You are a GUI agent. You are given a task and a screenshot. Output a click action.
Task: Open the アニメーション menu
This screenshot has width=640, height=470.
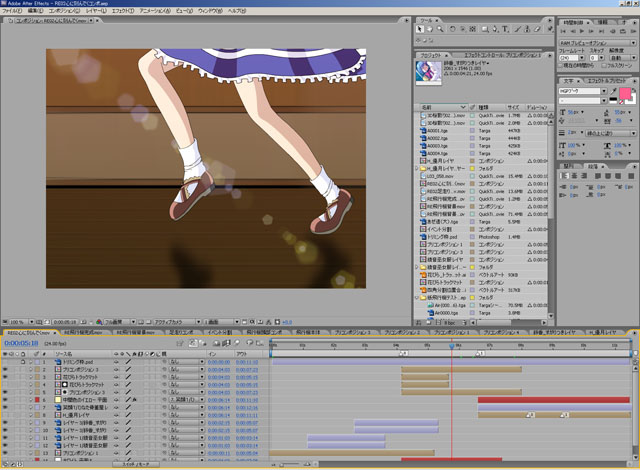tap(155, 11)
